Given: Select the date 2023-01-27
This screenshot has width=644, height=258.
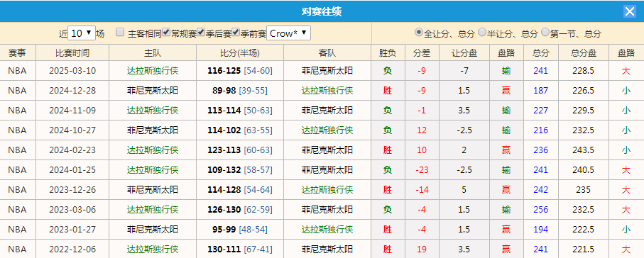Looking at the screenshot, I should point(72,229).
